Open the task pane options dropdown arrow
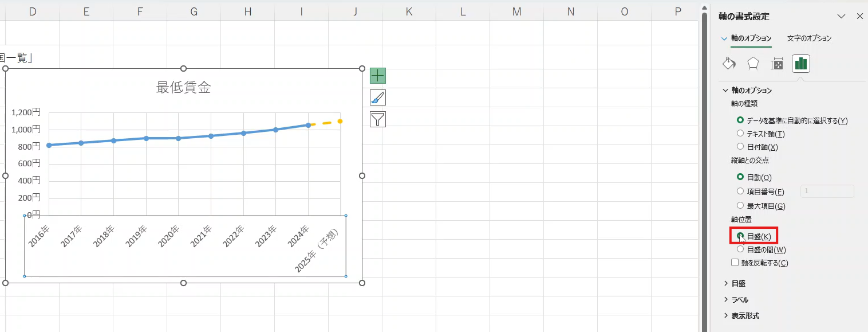The height and width of the screenshot is (332, 868). [841, 17]
